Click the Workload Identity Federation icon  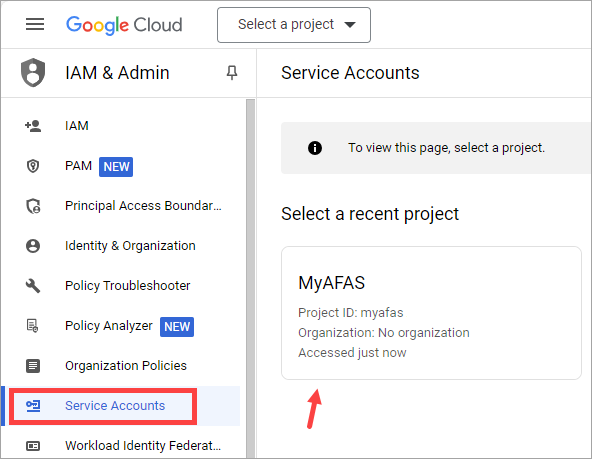click(33, 446)
